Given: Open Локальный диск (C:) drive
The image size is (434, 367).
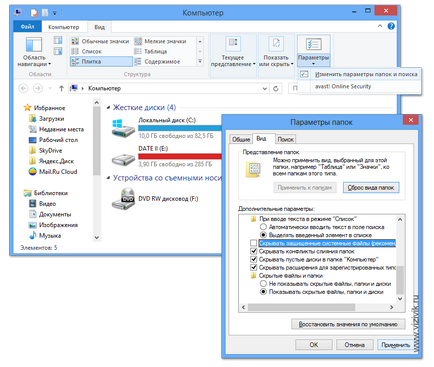Looking at the screenshot, I should coord(167,127).
